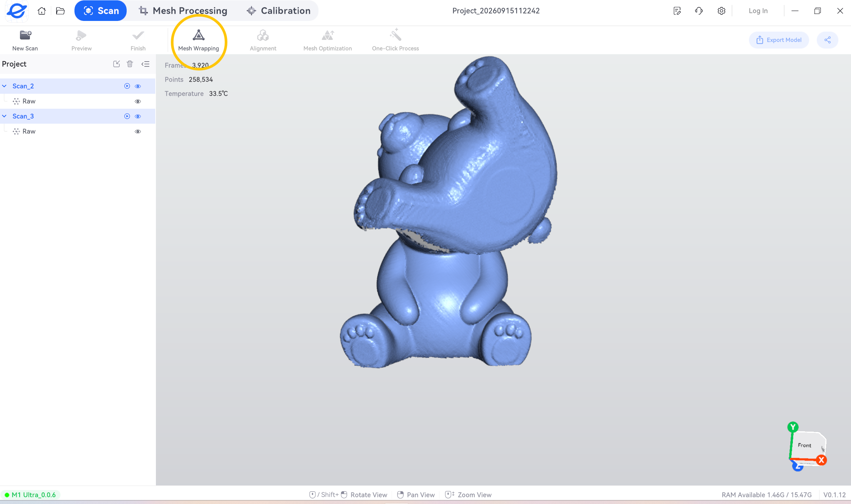Delete selected scan with trash icon
The image size is (851, 504).
(x=130, y=64)
